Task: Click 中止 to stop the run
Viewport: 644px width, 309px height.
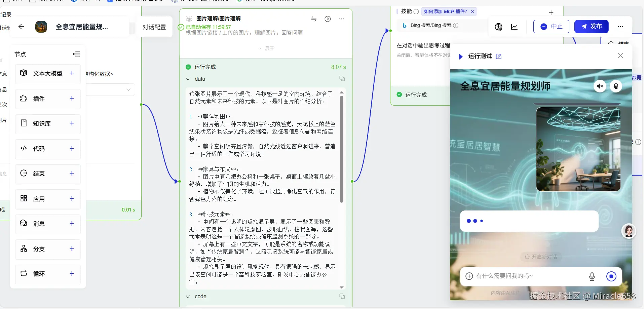Action: coord(551,27)
